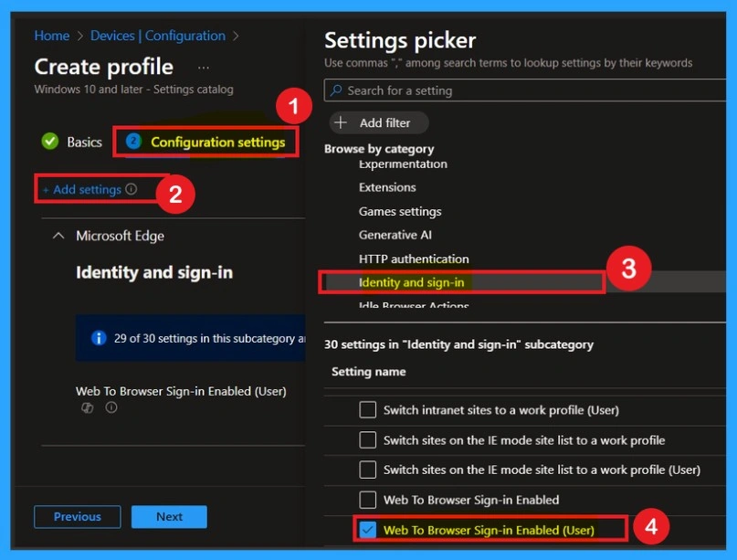The width and height of the screenshot is (737, 560).
Task: Check Switch sites on IE mode list to work profile
Action: tap(367, 440)
